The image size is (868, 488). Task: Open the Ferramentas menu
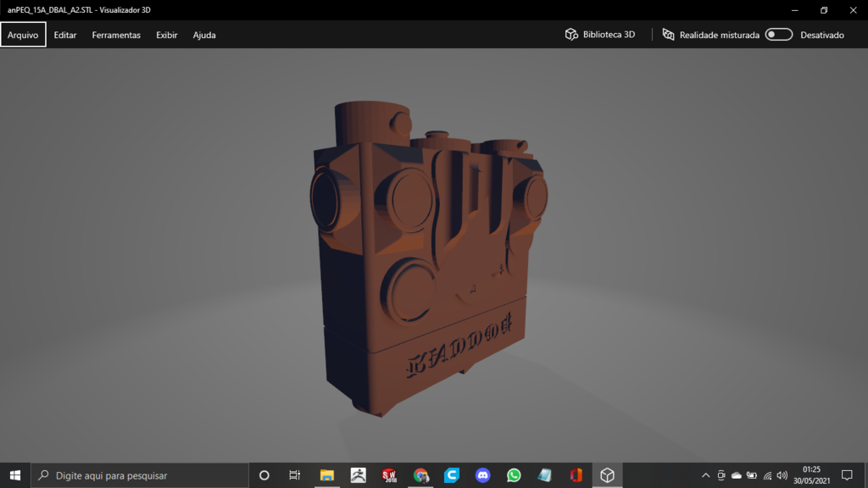pos(116,35)
